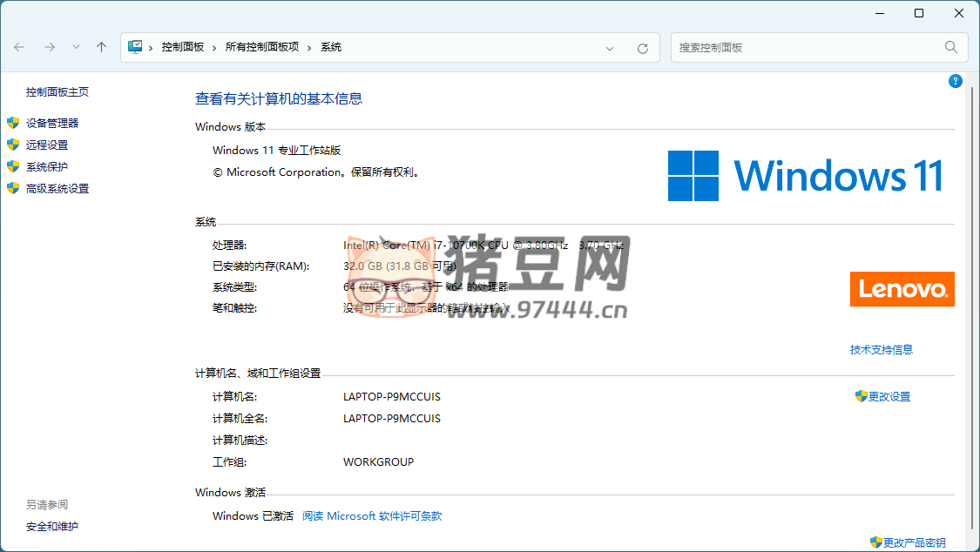Open 高级系统设置 link
The image size is (980, 552).
click(x=57, y=189)
